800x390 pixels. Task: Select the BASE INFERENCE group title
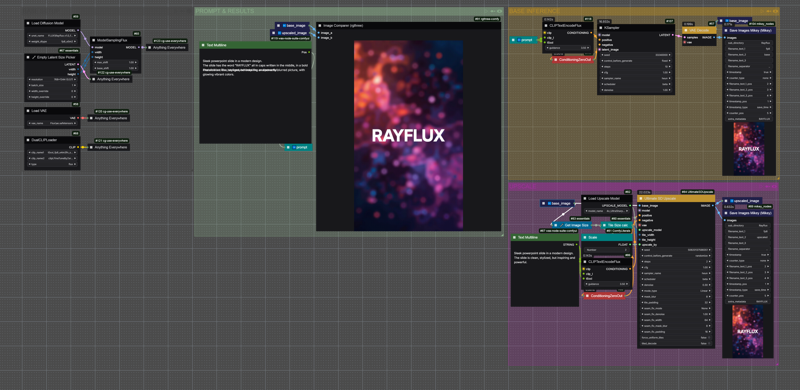(x=534, y=11)
